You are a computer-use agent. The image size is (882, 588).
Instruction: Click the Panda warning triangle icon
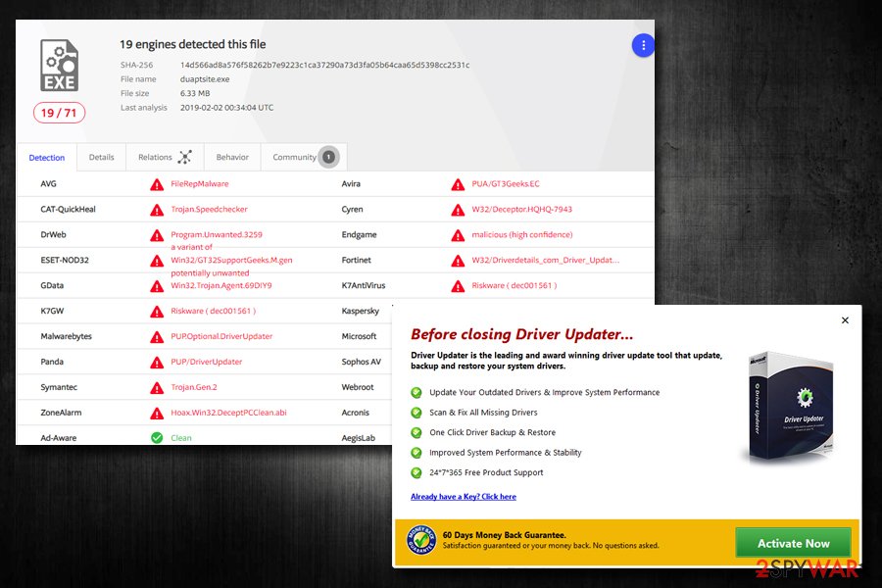[157, 363]
